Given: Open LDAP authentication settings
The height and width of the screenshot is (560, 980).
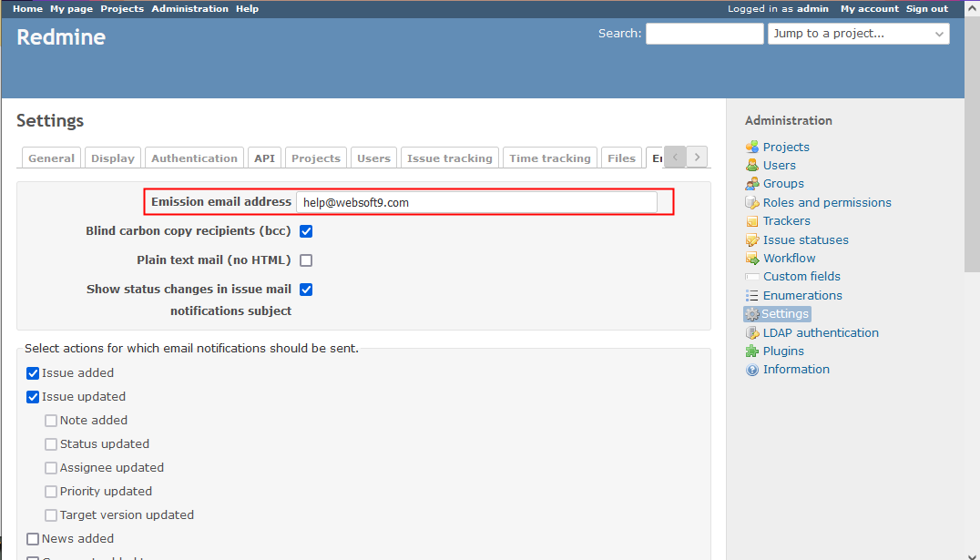Looking at the screenshot, I should coord(821,333).
